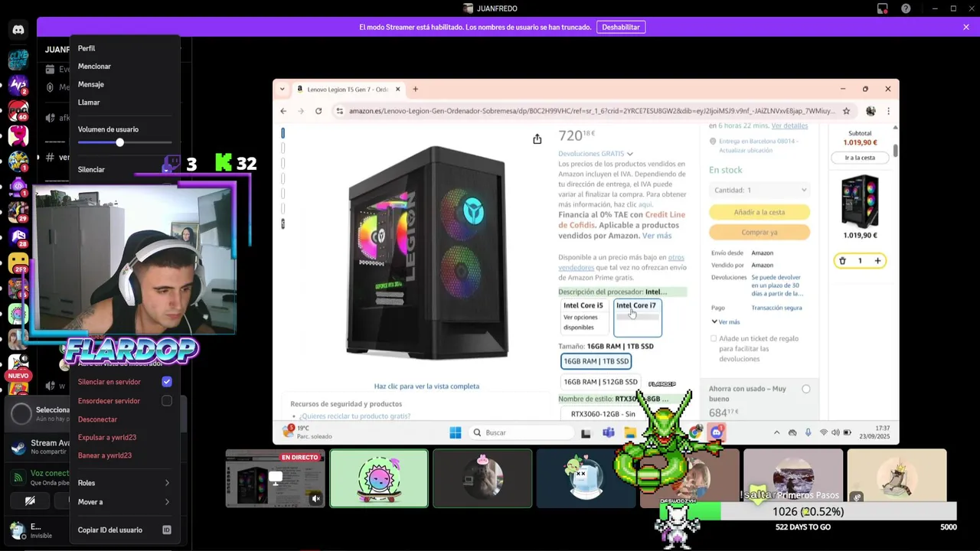980x551 pixels.
Task: Toggle Ensordecer servidor checkbox
Action: tap(167, 401)
